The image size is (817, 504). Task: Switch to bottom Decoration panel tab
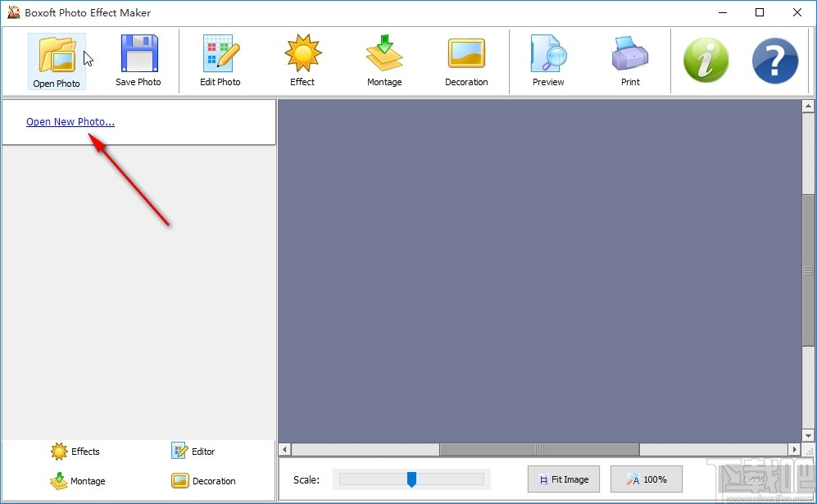(x=204, y=481)
